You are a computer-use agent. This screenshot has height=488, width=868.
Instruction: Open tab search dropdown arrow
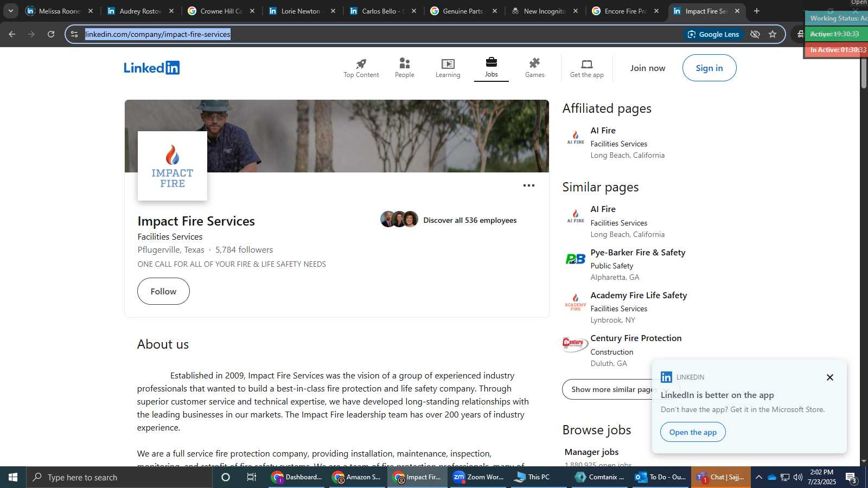point(10,11)
